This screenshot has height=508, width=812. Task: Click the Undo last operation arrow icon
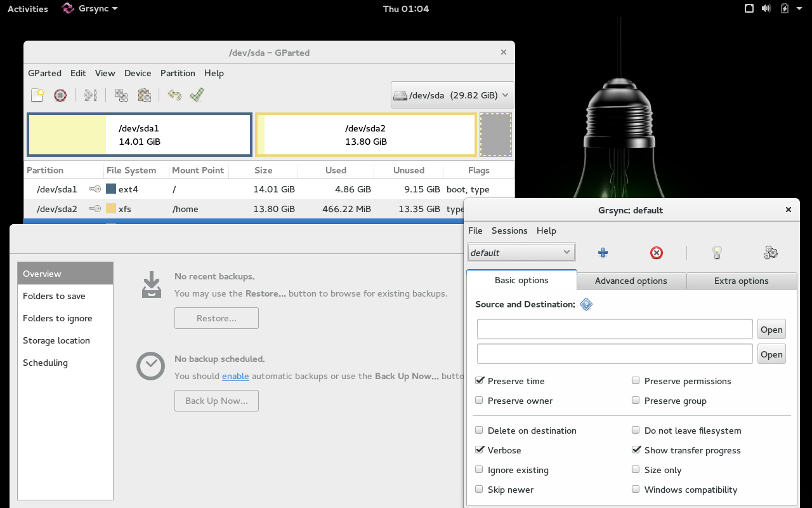174,95
